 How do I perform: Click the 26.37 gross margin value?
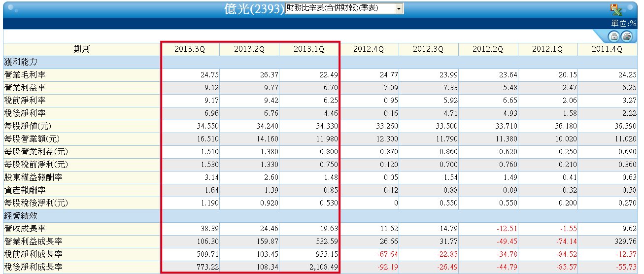coord(269,75)
